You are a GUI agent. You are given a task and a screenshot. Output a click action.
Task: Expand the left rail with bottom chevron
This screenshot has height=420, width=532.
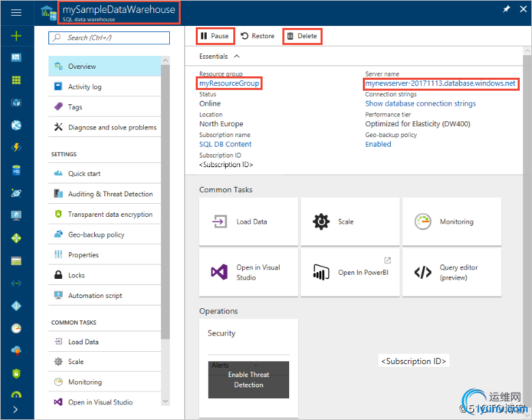click(x=15, y=410)
